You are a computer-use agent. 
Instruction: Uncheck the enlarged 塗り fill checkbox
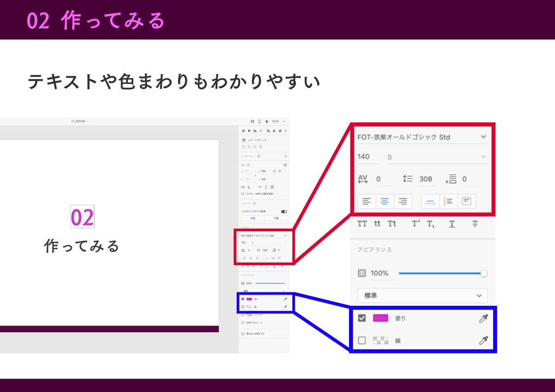click(362, 318)
